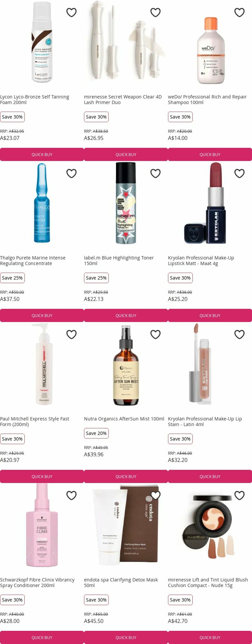Viewport: 252px width, 644px height.
Task: Click Save 30% badge under Kryolan Lipstick
Action: pos(180,278)
